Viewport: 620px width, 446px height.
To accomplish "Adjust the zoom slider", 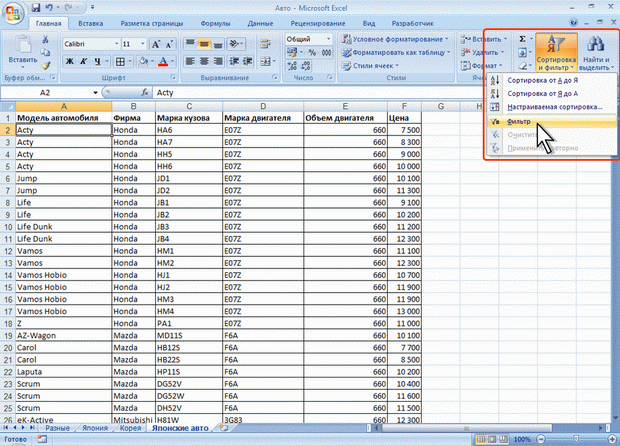I will point(576,439).
